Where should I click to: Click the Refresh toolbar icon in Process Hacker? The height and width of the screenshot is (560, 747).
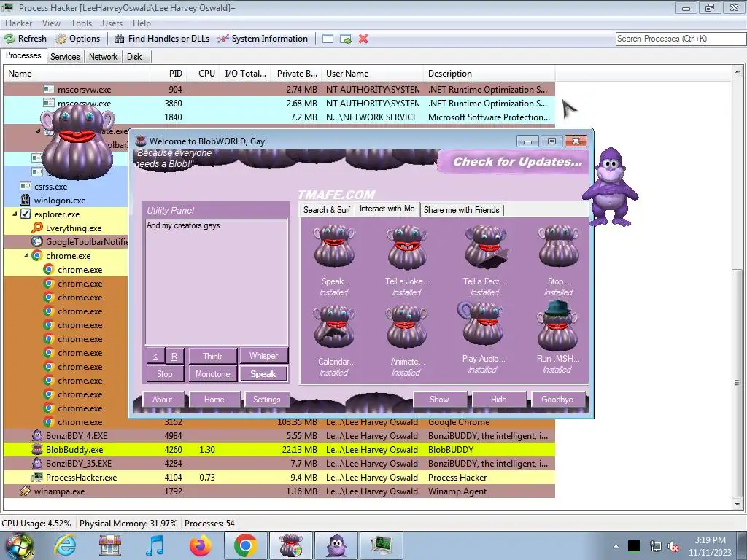(9, 39)
